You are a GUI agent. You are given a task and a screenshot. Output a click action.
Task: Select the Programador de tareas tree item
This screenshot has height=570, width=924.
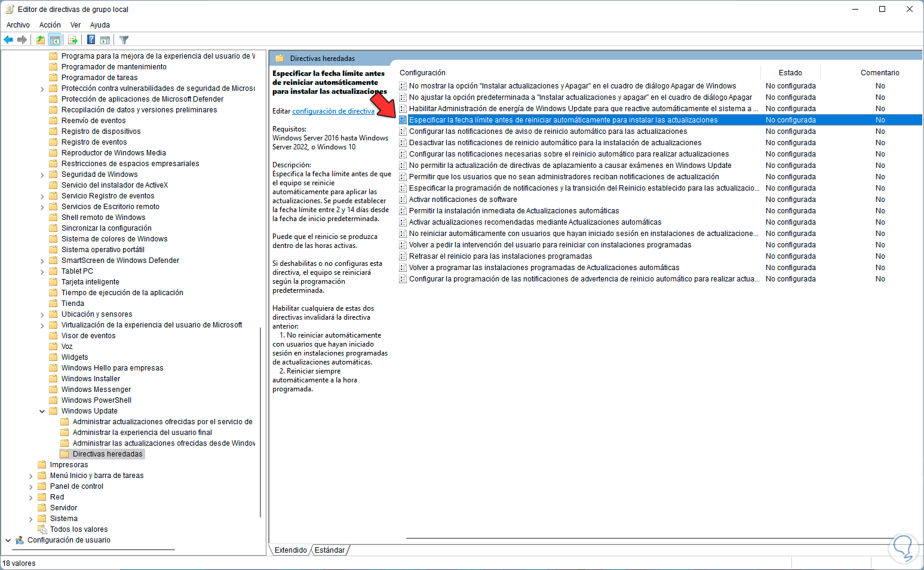click(99, 78)
